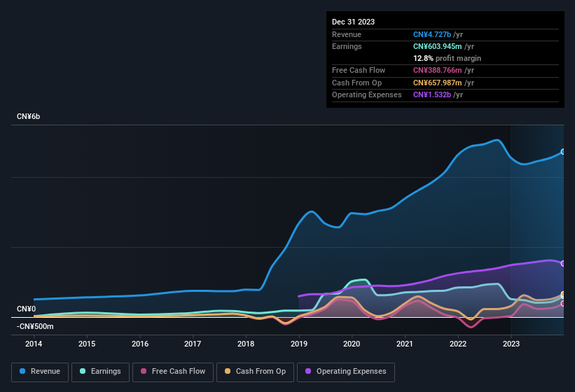Toggle the Cash From Op legend item
This screenshot has height=392, width=575.
255,372
